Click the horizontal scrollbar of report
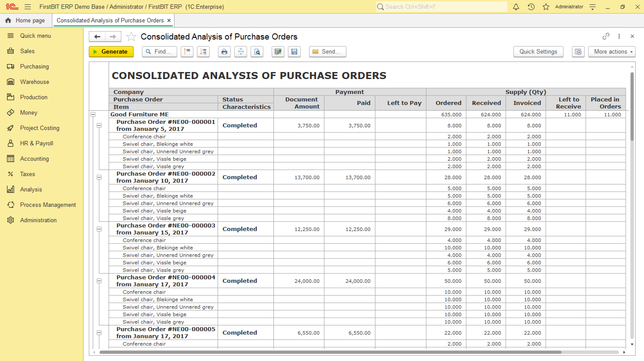Viewport: 644px width, 361px height. [x=330, y=352]
